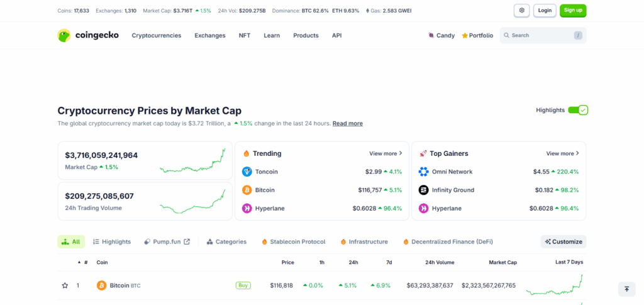Image resolution: width=644 pixels, height=305 pixels.
Task: Click the Infrastructure fire icon
Action: 343,241
